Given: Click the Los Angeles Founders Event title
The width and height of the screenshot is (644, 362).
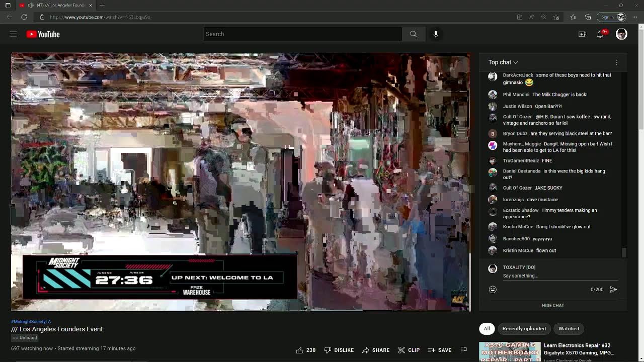Looking at the screenshot, I should pyautogui.click(x=57, y=329).
